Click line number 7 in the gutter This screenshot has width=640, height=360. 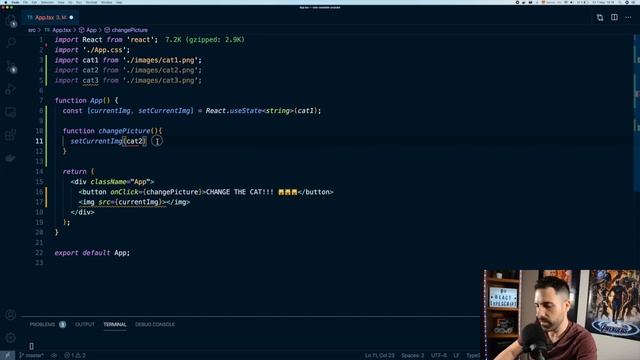click(x=41, y=100)
